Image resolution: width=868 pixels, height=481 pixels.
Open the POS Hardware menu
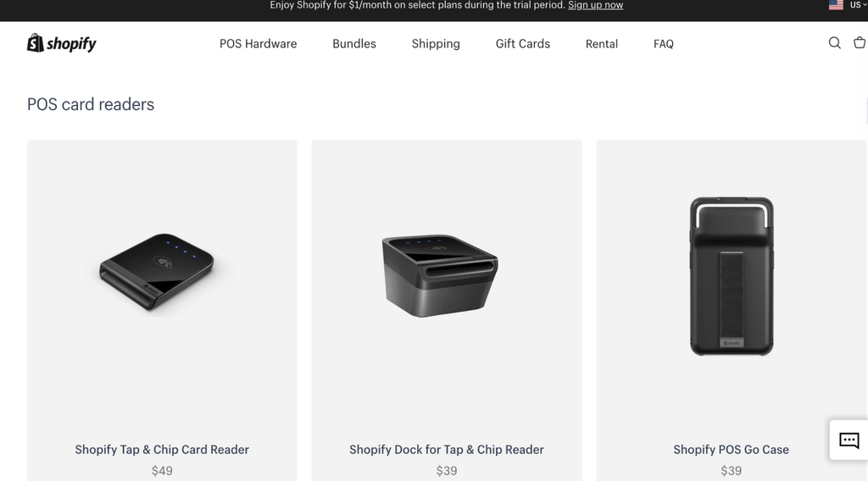[x=258, y=44]
